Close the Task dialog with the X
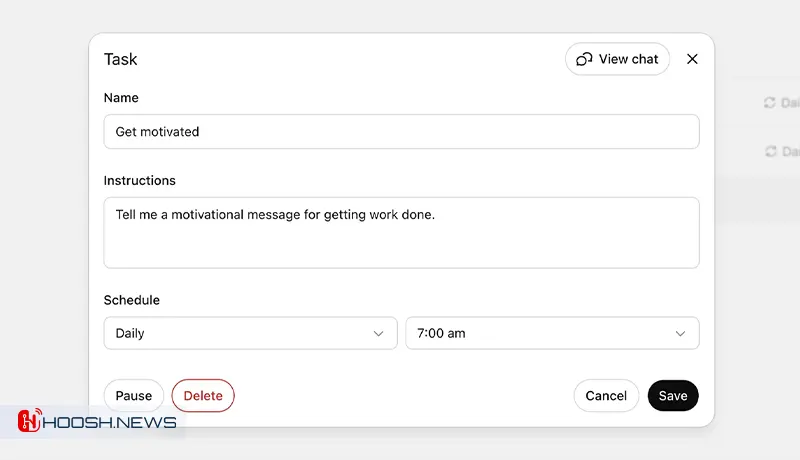Screen dimensions: 800x460 point(692,59)
